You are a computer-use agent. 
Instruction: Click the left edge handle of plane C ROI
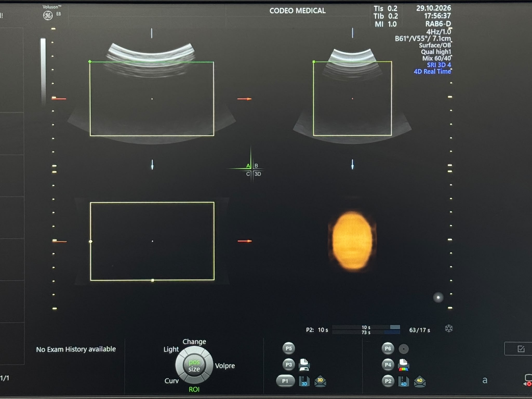[91, 242]
